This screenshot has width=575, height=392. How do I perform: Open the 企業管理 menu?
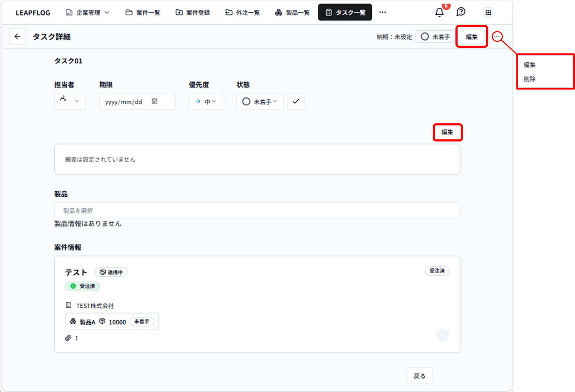click(x=88, y=13)
